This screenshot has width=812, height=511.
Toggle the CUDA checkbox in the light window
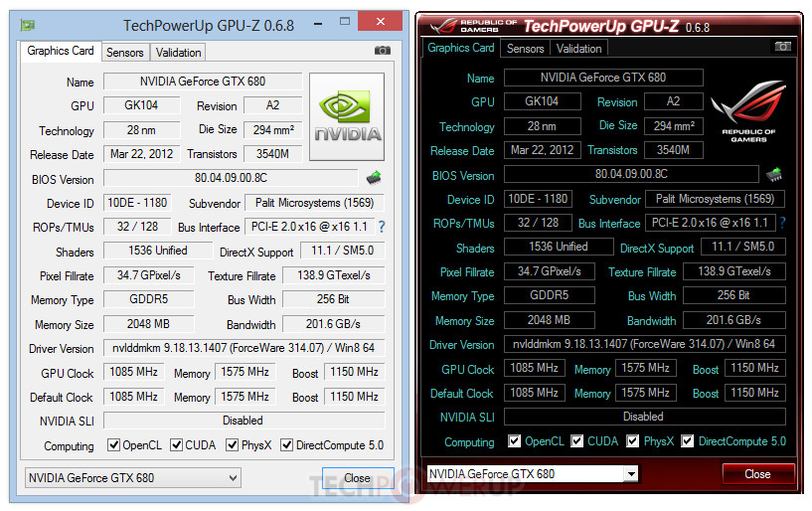pos(177,444)
